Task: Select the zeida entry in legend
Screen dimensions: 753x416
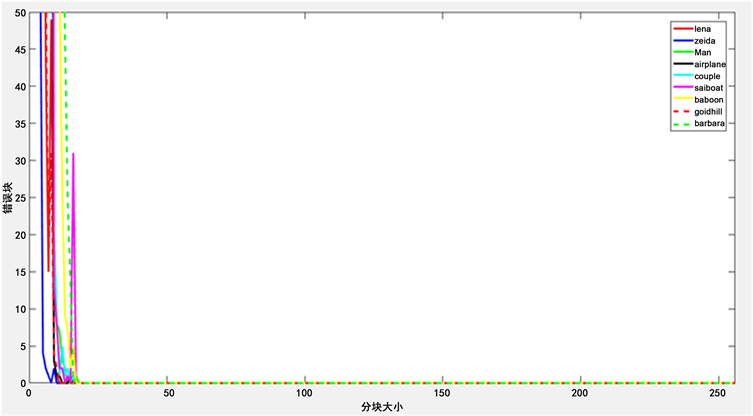Action: tap(703, 40)
